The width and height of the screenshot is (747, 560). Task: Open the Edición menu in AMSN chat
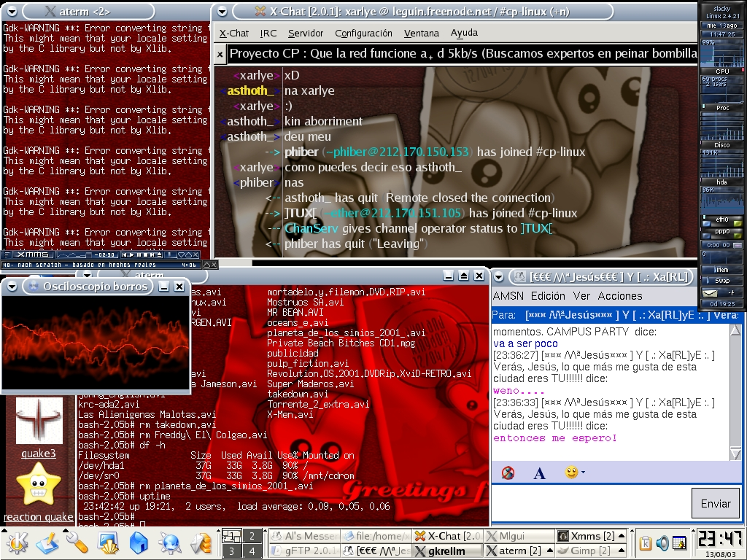(x=548, y=296)
